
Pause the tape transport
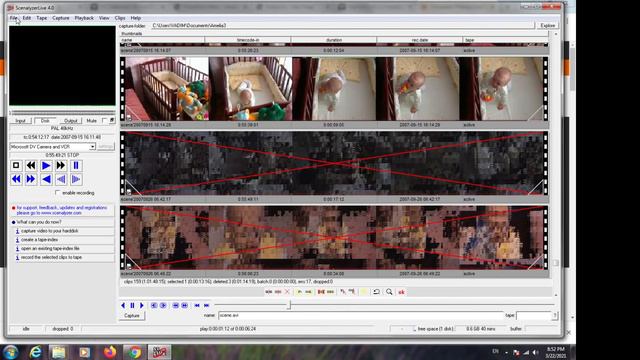pyautogui.click(x=76, y=165)
